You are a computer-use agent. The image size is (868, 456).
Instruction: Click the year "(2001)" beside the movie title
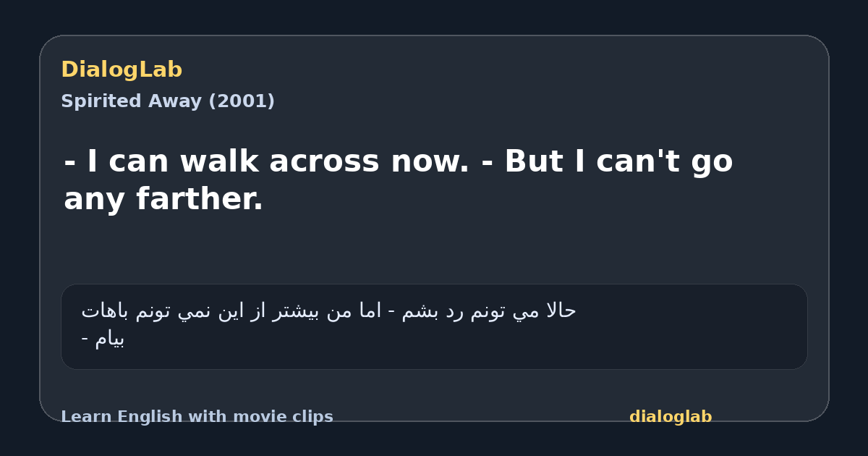pyautogui.click(x=242, y=101)
